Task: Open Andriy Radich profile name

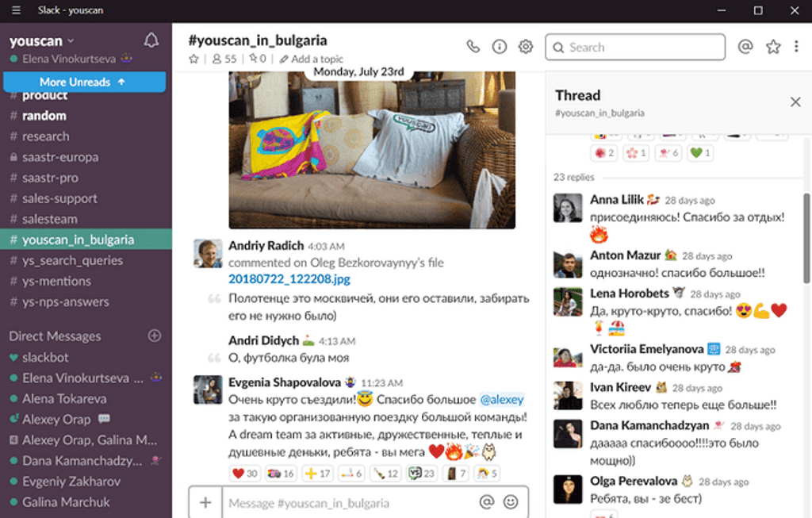Action: (x=266, y=246)
